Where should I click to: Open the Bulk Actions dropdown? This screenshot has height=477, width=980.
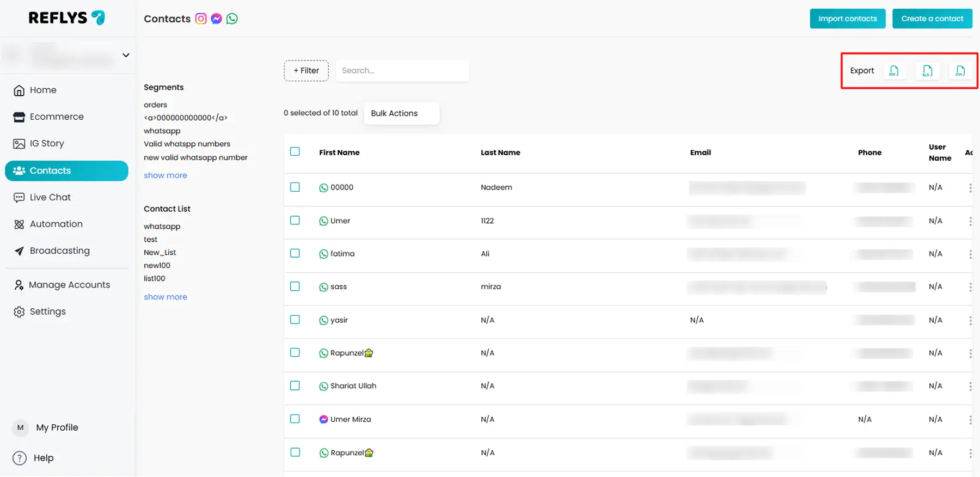401,113
